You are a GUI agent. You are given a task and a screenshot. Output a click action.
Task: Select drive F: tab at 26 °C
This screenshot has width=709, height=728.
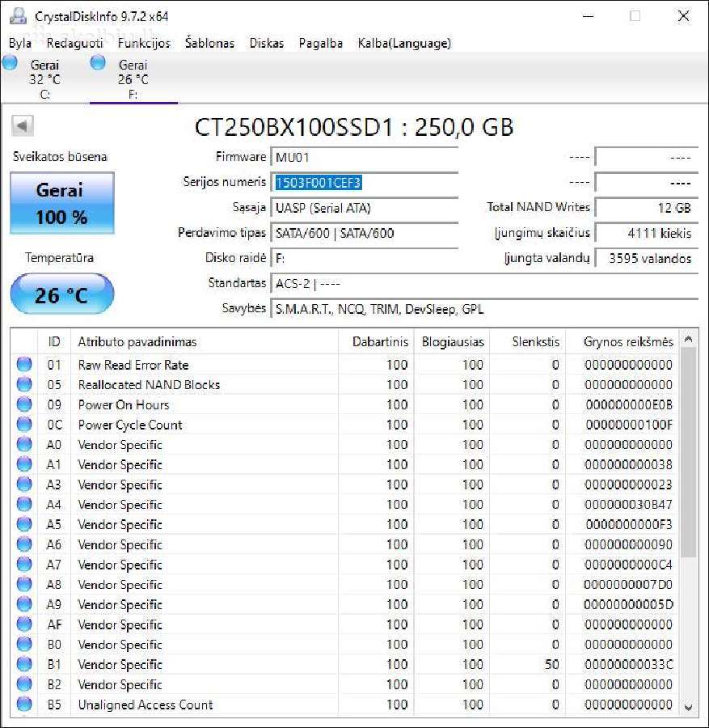[133, 78]
